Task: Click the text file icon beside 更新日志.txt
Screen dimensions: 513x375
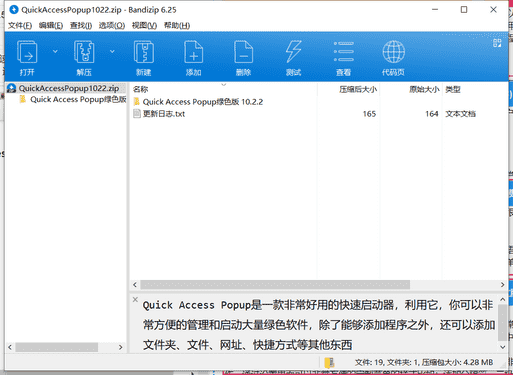Action: tap(137, 114)
